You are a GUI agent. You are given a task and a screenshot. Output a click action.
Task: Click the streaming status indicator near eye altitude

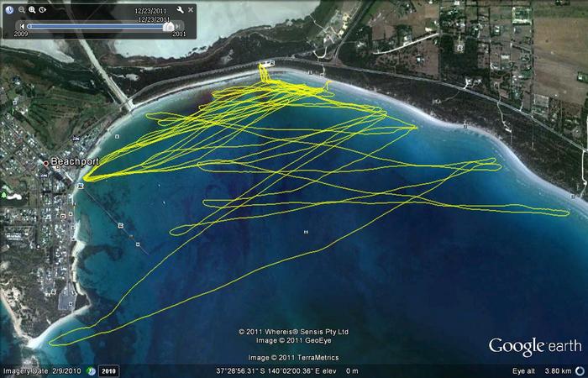(578, 370)
